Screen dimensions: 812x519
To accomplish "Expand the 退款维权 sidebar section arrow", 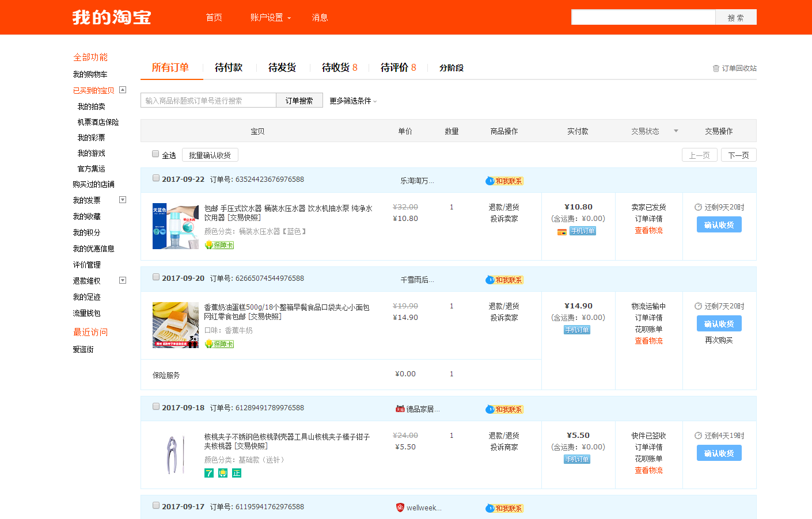I will pyautogui.click(x=122, y=280).
